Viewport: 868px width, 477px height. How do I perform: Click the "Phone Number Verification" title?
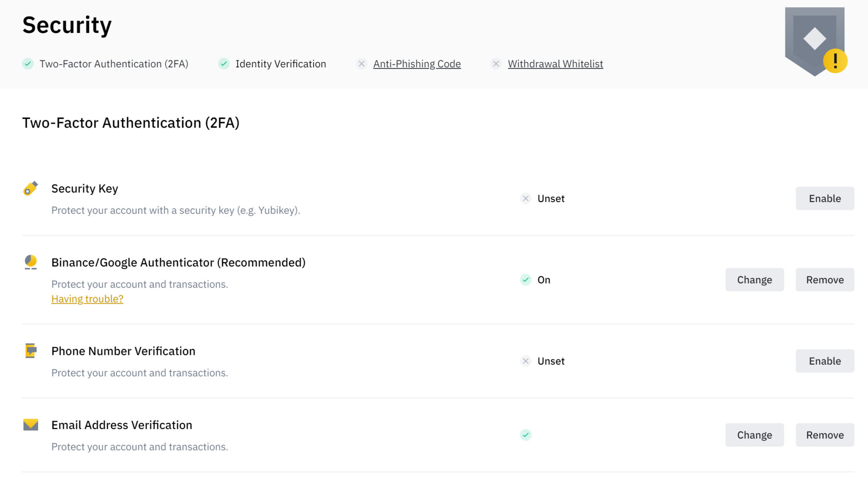pyautogui.click(x=123, y=351)
